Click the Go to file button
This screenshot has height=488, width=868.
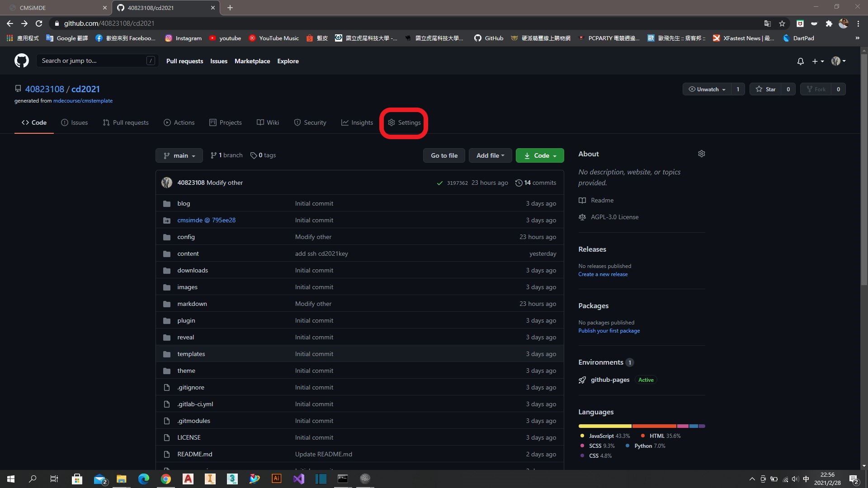tap(444, 155)
